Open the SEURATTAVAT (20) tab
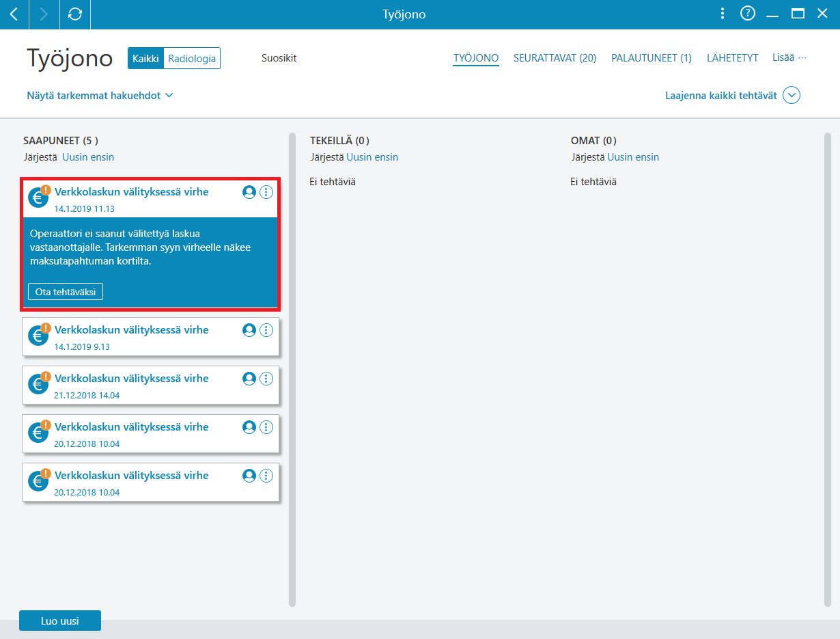The image size is (840, 639). click(555, 59)
